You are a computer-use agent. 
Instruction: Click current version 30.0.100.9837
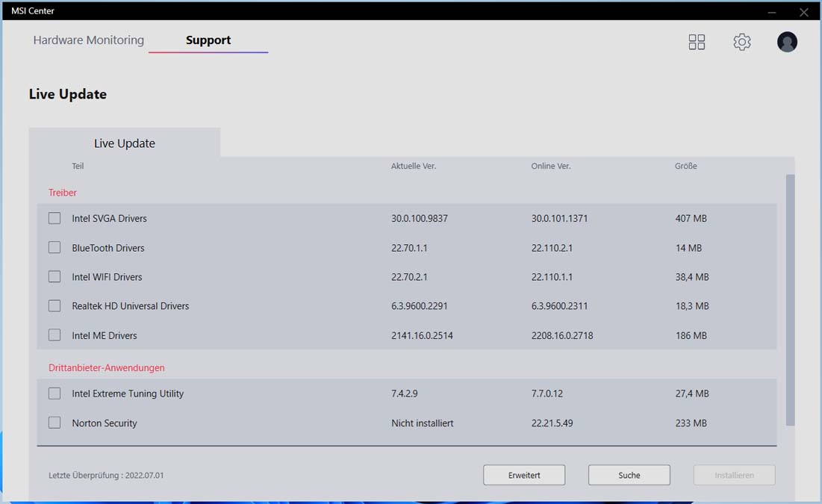(x=420, y=218)
